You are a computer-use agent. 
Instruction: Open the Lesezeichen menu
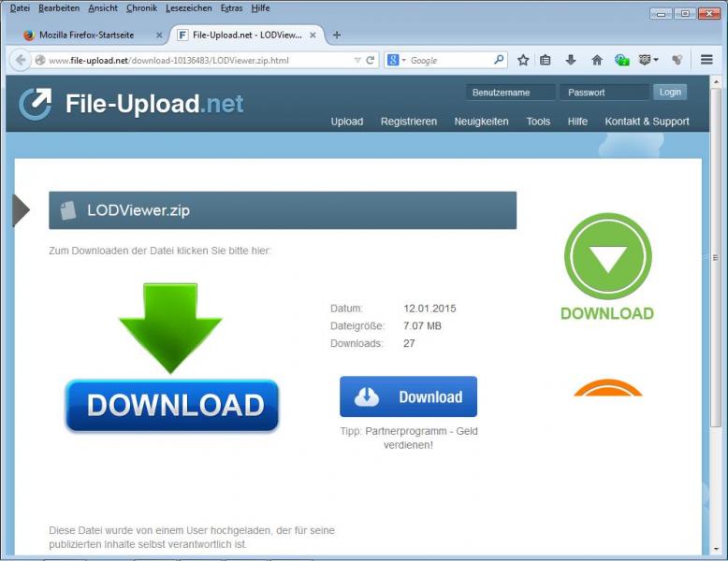pos(188,7)
